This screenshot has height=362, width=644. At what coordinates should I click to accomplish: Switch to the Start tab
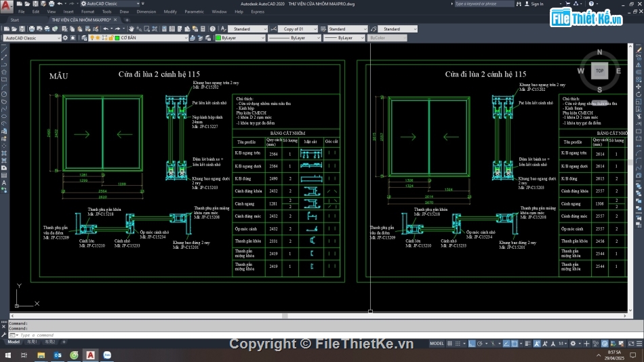pyautogui.click(x=15, y=20)
